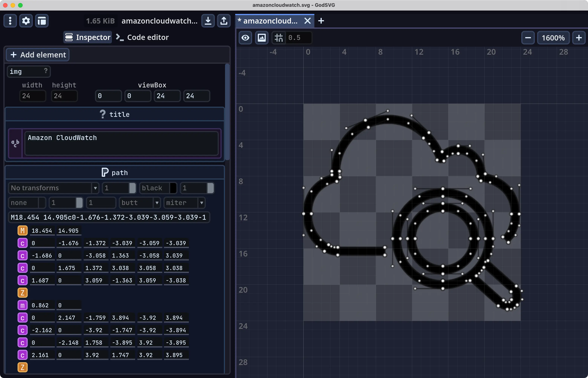Open the three-dot main menu
Image resolution: width=588 pixels, height=378 pixels.
point(10,21)
